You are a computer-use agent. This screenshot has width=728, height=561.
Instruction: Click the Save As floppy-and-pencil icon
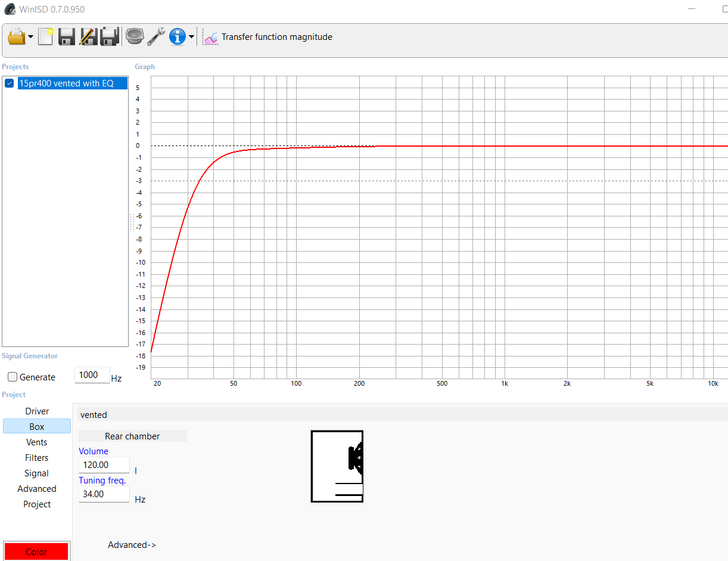pyautogui.click(x=88, y=37)
